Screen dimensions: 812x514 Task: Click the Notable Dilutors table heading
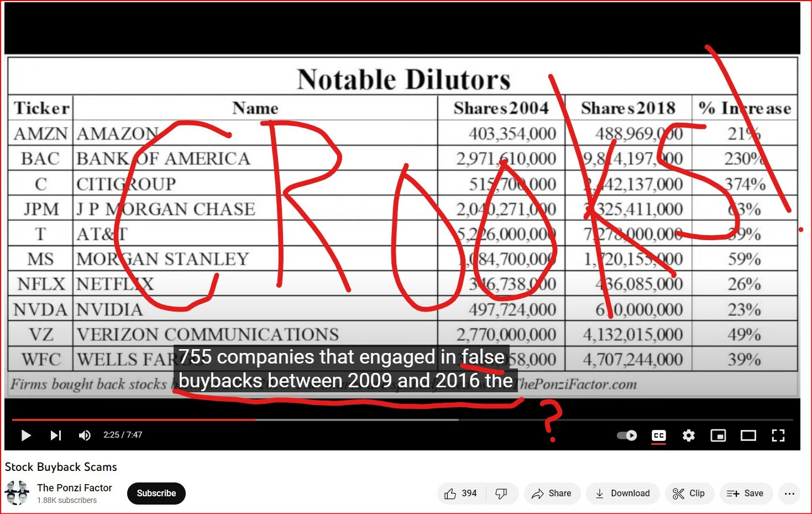click(x=404, y=79)
